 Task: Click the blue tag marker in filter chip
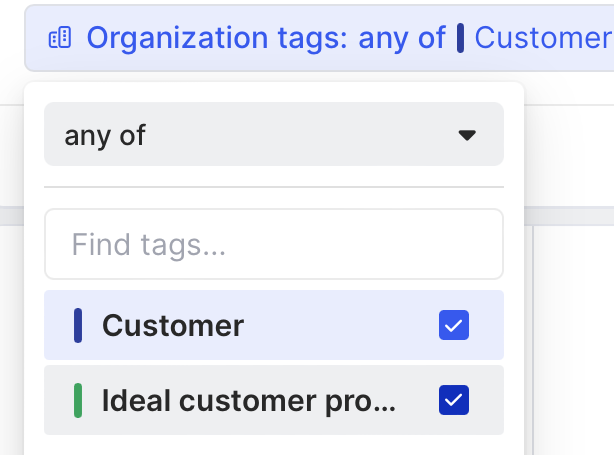point(460,39)
